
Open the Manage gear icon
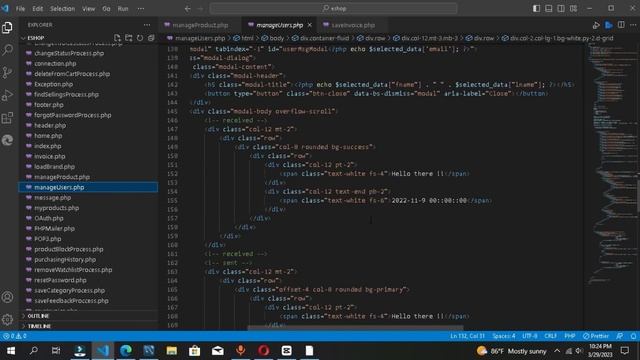tap(7, 319)
